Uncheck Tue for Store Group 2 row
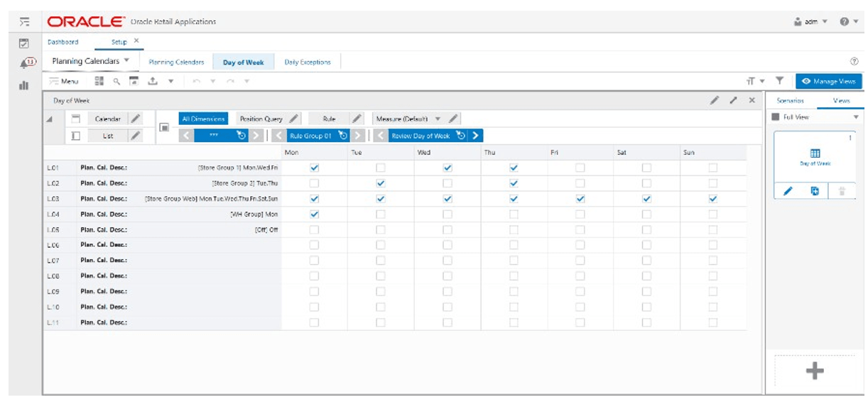The width and height of the screenshot is (868, 402). click(381, 183)
